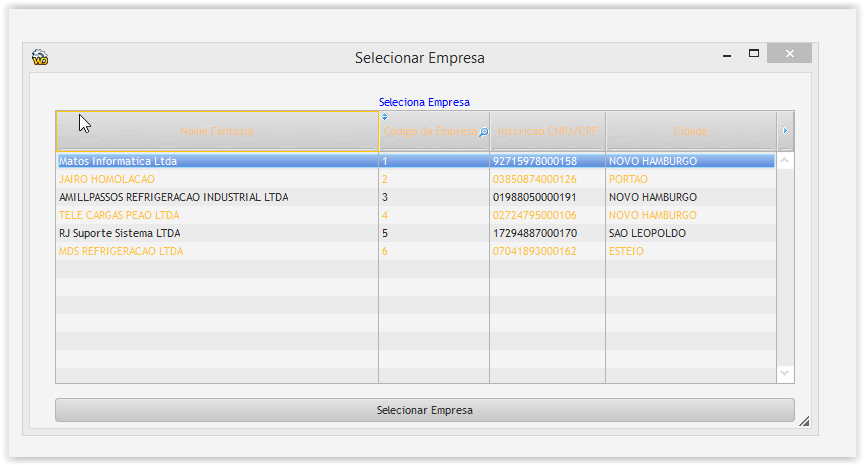Close the Selecionar Empresa window
864x465 pixels.
(x=790, y=53)
